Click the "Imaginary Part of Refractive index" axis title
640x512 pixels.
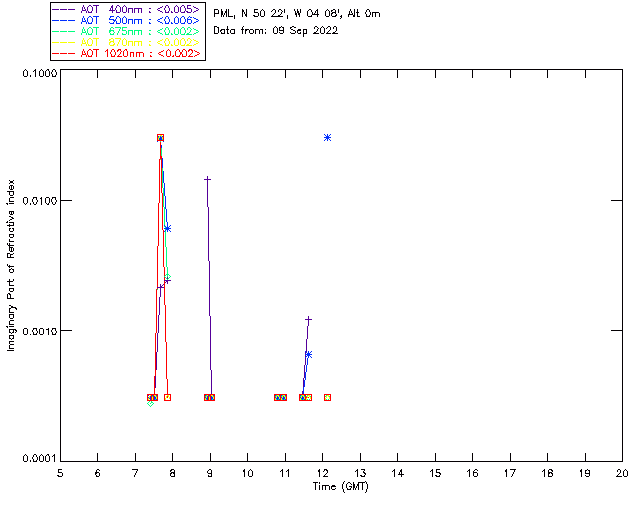click(x=11, y=265)
